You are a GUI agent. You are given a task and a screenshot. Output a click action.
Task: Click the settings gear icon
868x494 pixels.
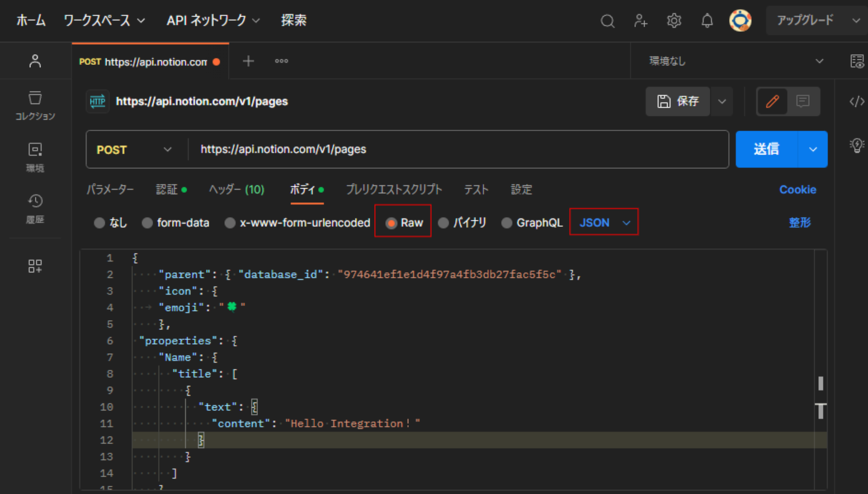(674, 21)
